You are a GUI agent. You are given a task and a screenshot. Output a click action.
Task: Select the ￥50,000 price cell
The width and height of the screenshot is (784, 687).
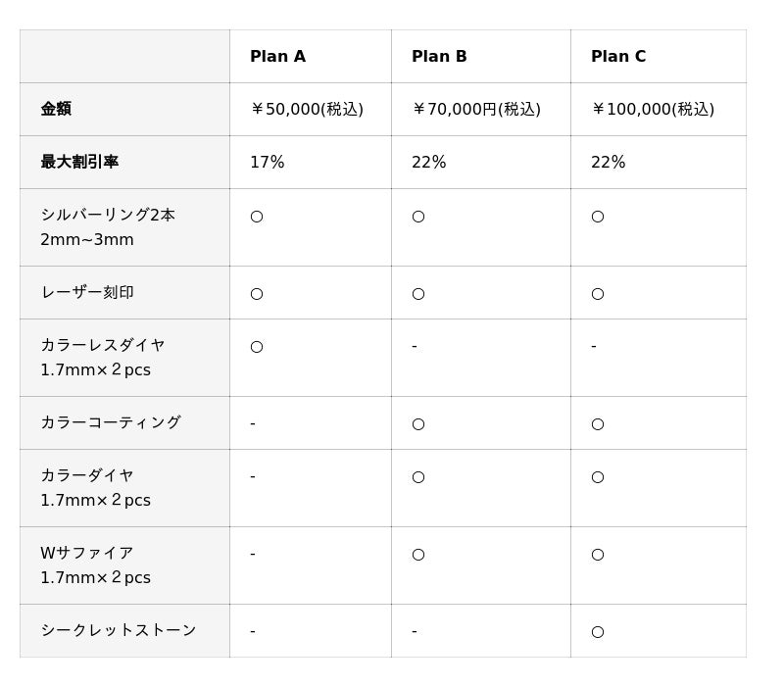(307, 110)
